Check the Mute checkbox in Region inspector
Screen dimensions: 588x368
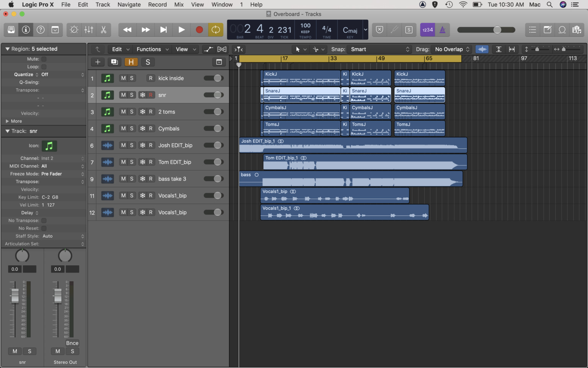click(44, 59)
